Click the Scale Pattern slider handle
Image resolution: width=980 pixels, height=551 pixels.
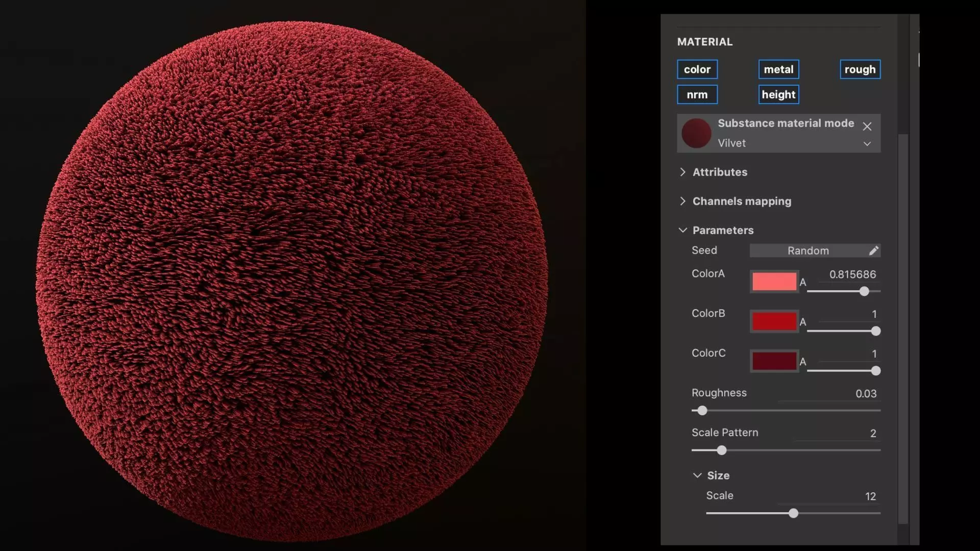(721, 450)
